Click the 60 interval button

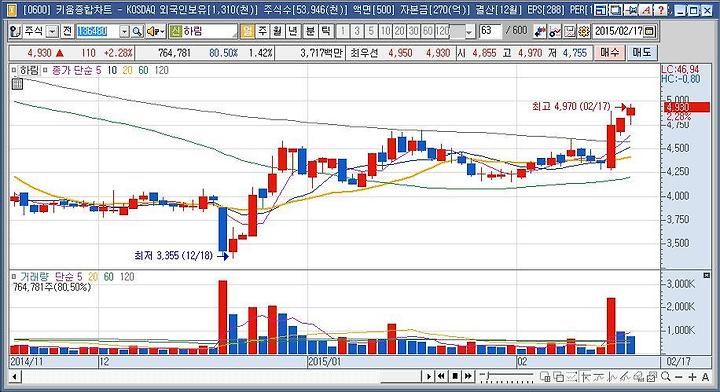[428, 31]
